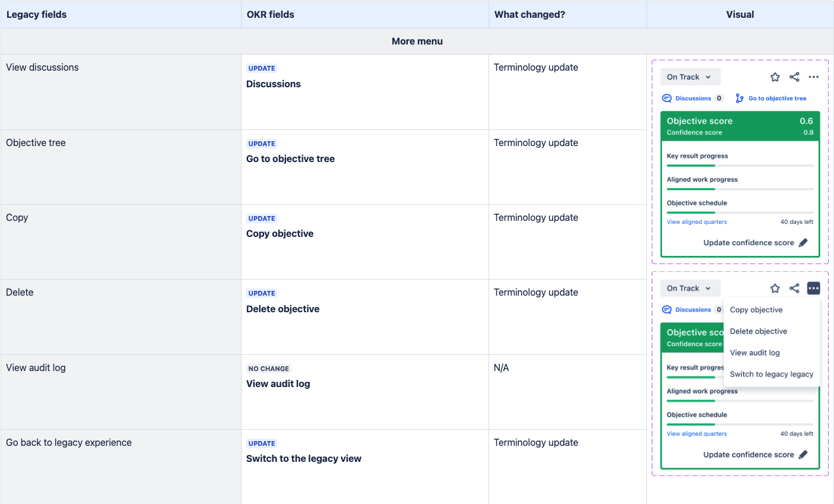This screenshot has width=834, height=504.
Task: Click the What changed? column header
Action: [567, 14]
